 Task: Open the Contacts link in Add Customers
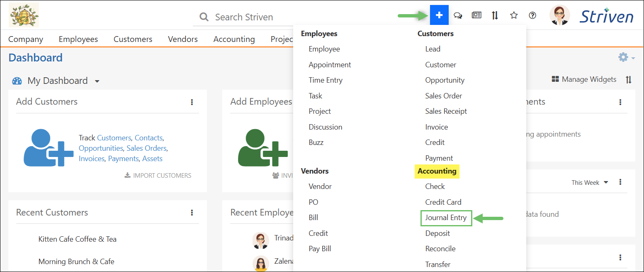[x=148, y=138]
